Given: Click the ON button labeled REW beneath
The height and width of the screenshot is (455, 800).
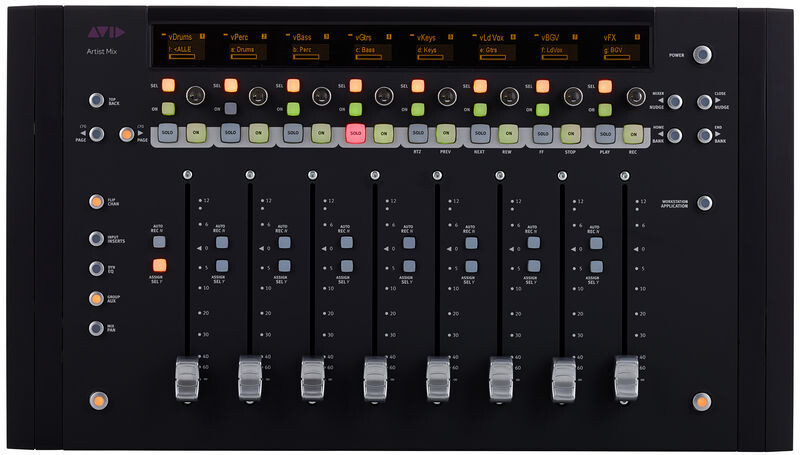Looking at the screenshot, I should click(x=509, y=134).
